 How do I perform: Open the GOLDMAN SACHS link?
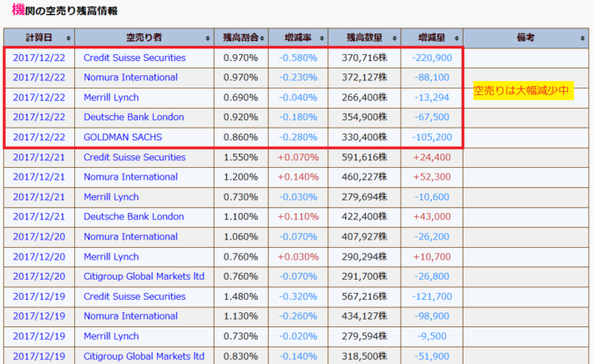point(123,137)
